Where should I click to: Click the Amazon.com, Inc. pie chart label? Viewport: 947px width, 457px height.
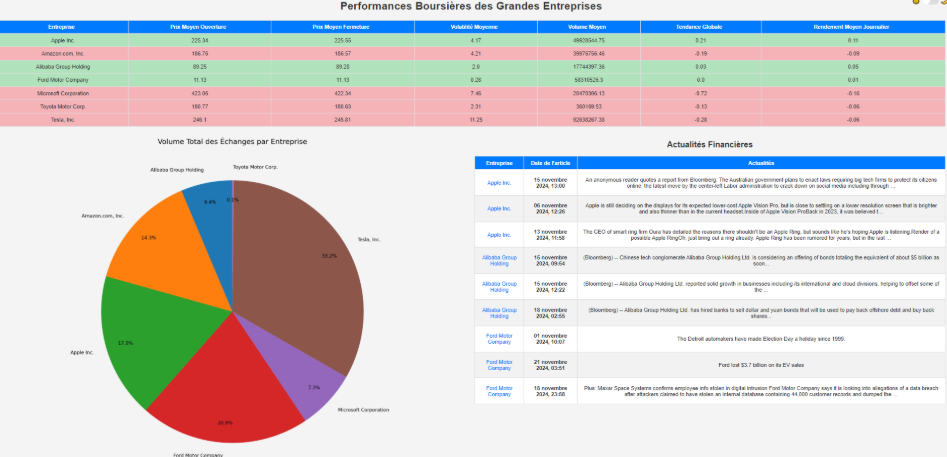[x=103, y=216]
